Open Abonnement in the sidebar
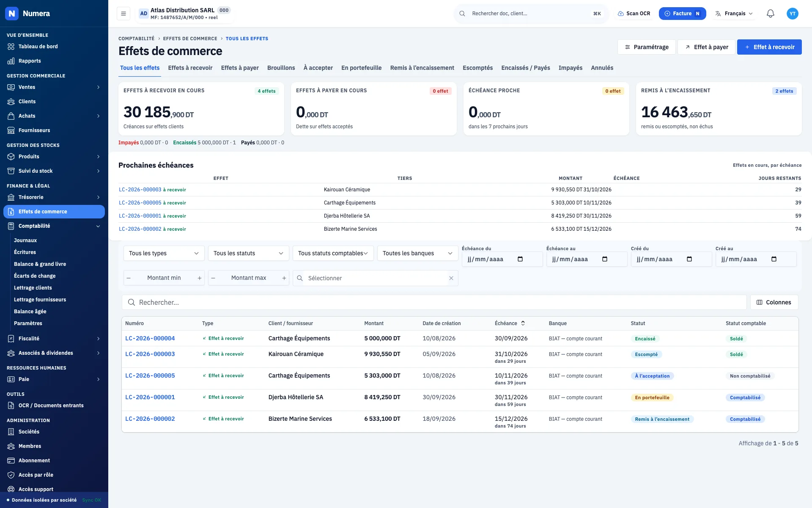Screen dimensions: 812x508 click(54, 461)
